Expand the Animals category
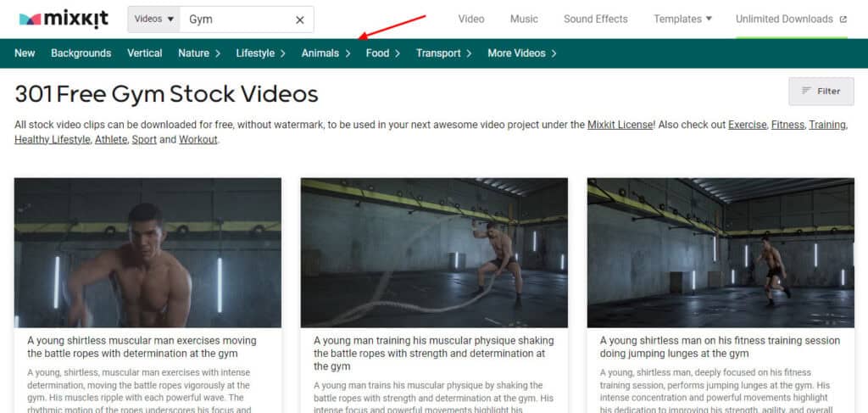 325,53
